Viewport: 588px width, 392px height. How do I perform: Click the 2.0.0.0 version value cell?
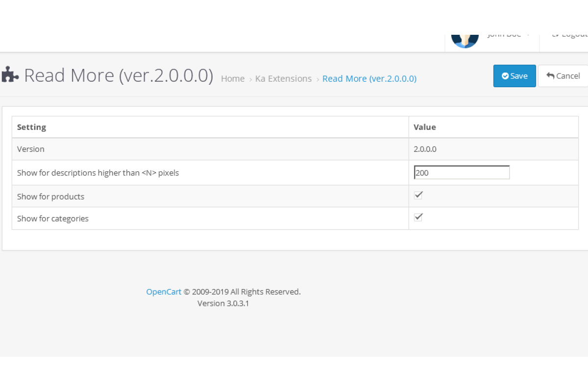[x=425, y=149]
